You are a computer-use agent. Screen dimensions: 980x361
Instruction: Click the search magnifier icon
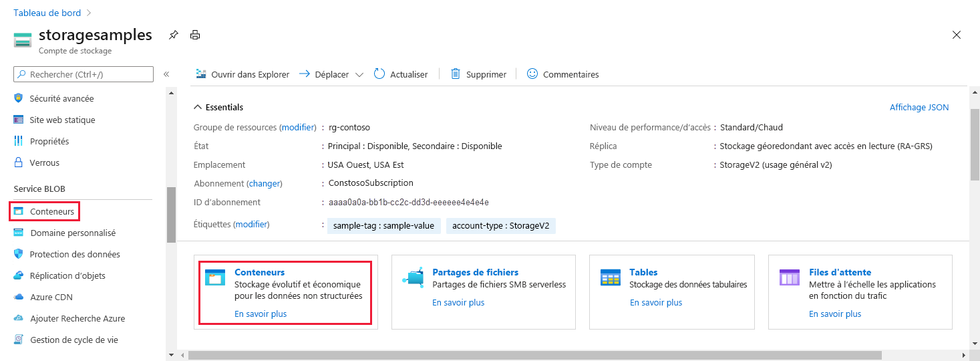22,74
